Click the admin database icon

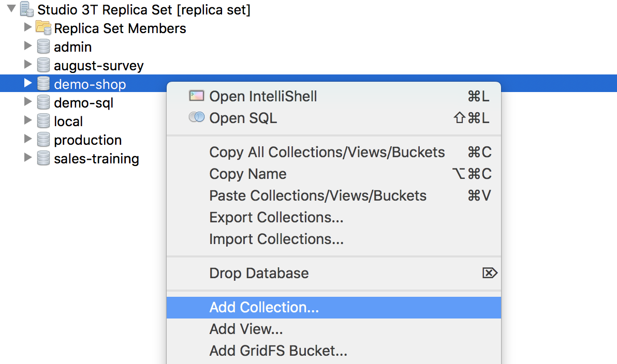[43, 47]
